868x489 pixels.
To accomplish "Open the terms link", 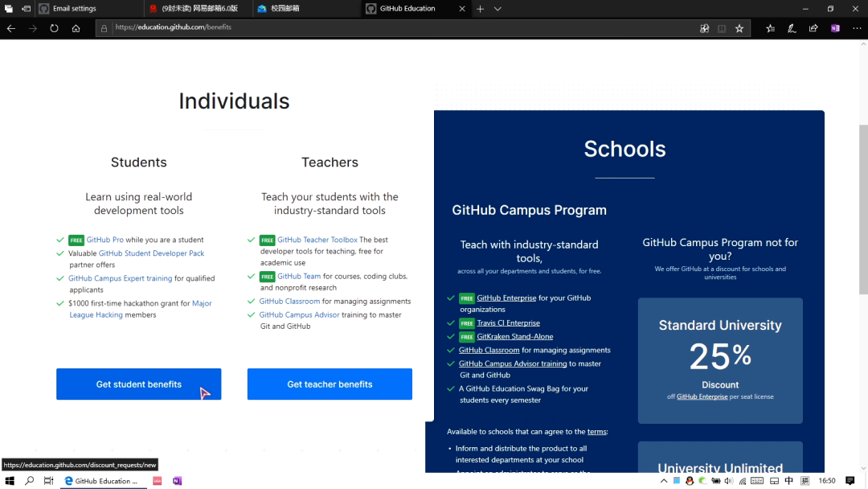I will (x=596, y=431).
